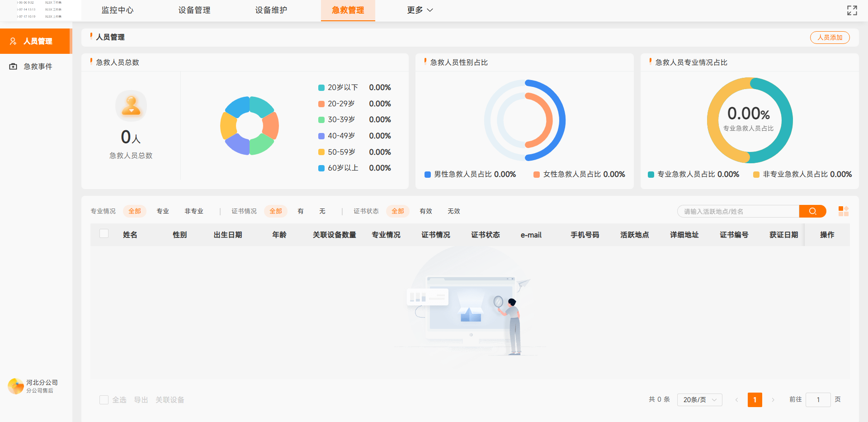This screenshot has height=422, width=868.
Task: Open the column layout grid icon
Action: point(843,211)
